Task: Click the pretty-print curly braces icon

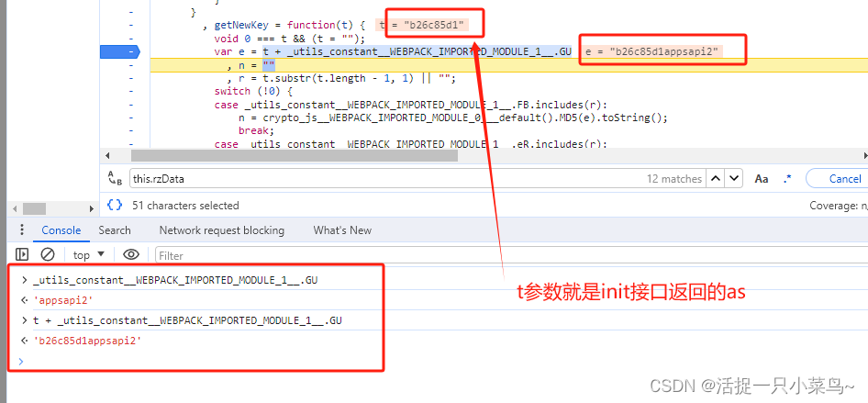Action: click(x=115, y=206)
